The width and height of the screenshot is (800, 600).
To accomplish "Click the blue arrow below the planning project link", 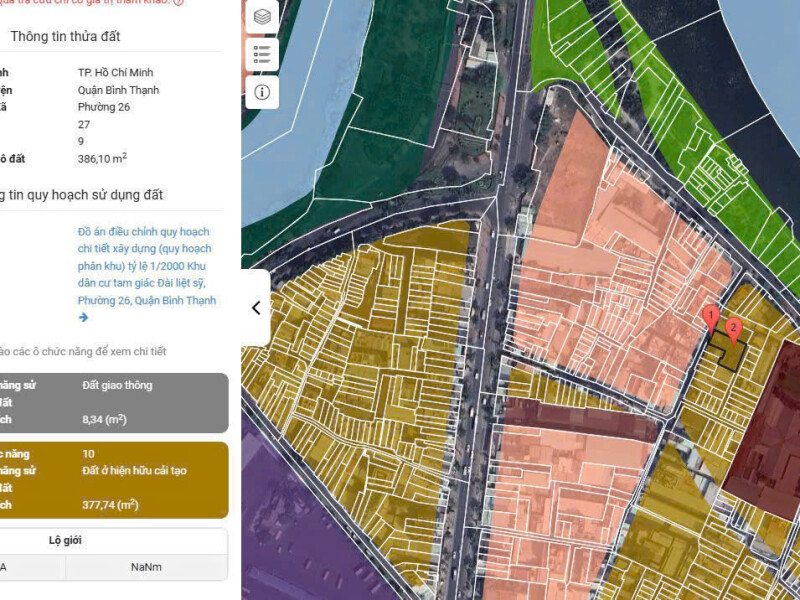I will pos(84,317).
